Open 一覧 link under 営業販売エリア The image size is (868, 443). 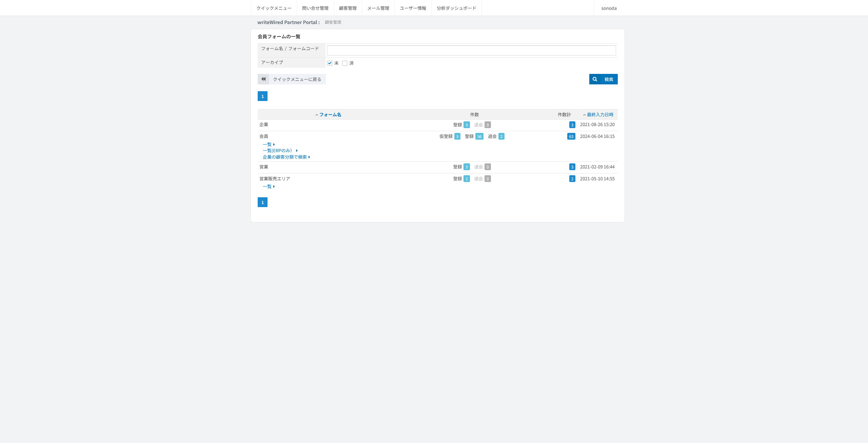pyautogui.click(x=269, y=186)
